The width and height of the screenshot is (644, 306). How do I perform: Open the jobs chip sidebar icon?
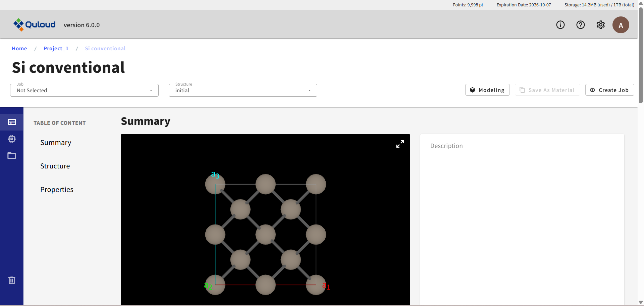[12, 139]
